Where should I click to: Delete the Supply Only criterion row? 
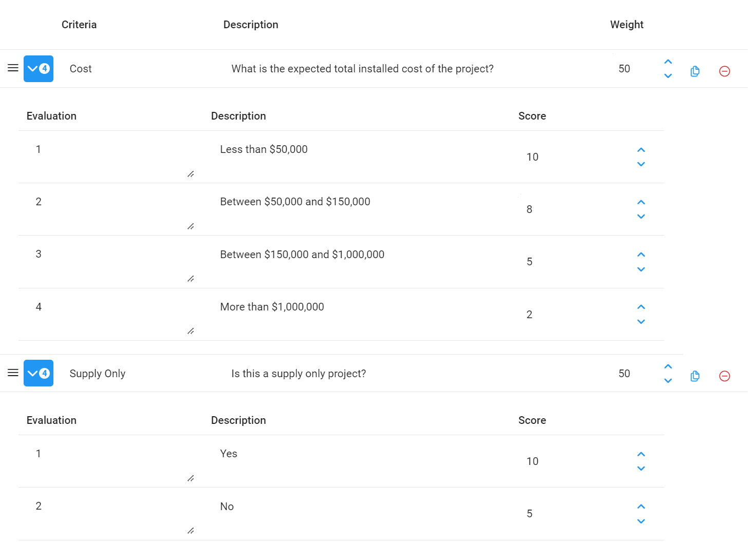[725, 376]
